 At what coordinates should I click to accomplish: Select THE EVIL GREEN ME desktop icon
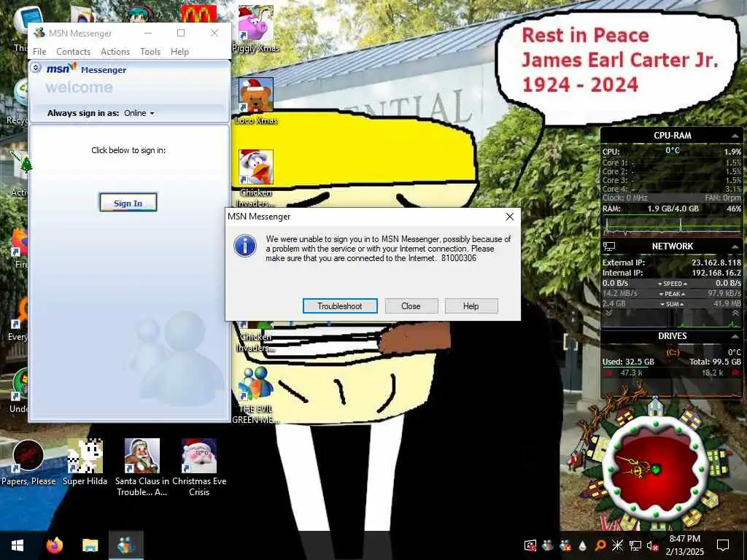(x=256, y=394)
